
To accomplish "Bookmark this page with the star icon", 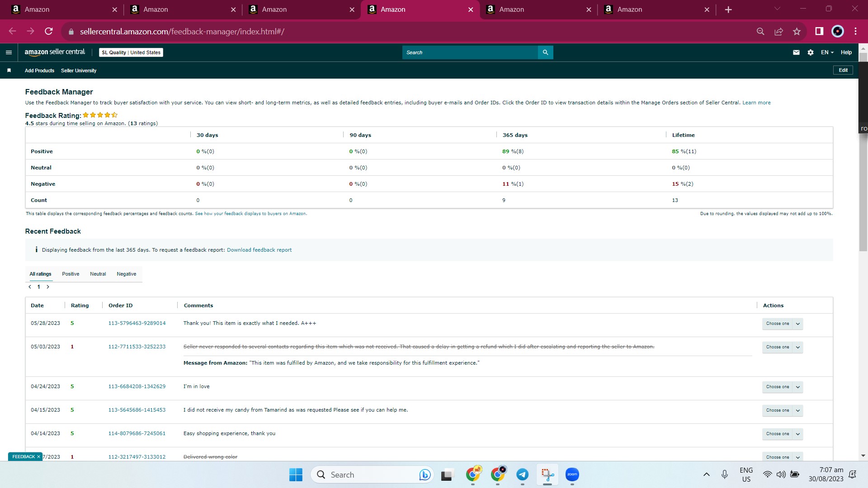I will click(797, 31).
